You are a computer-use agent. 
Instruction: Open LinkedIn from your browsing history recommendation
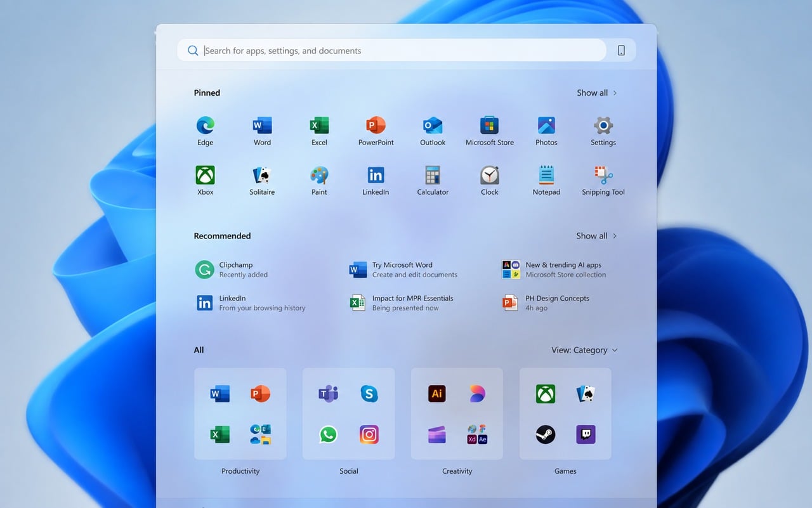pyautogui.click(x=251, y=303)
